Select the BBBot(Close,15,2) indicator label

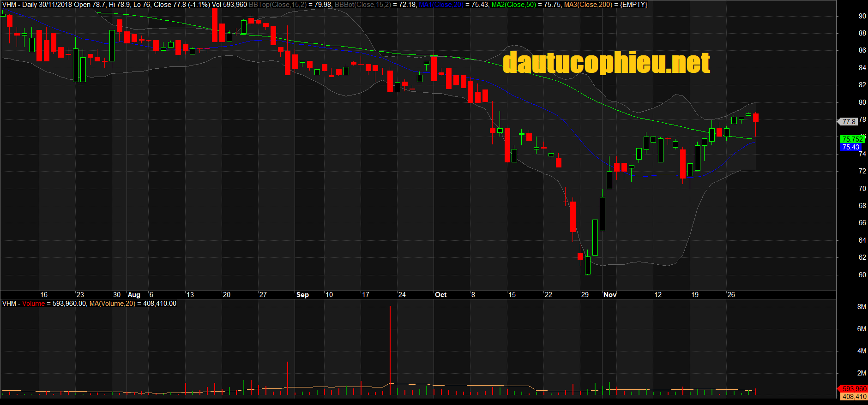click(362, 5)
